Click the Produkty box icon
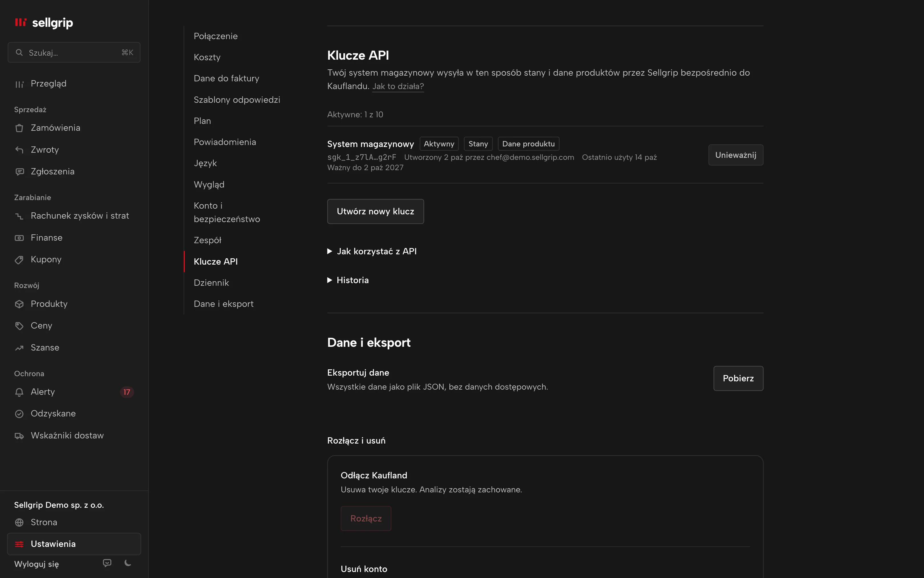 [x=19, y=304]
